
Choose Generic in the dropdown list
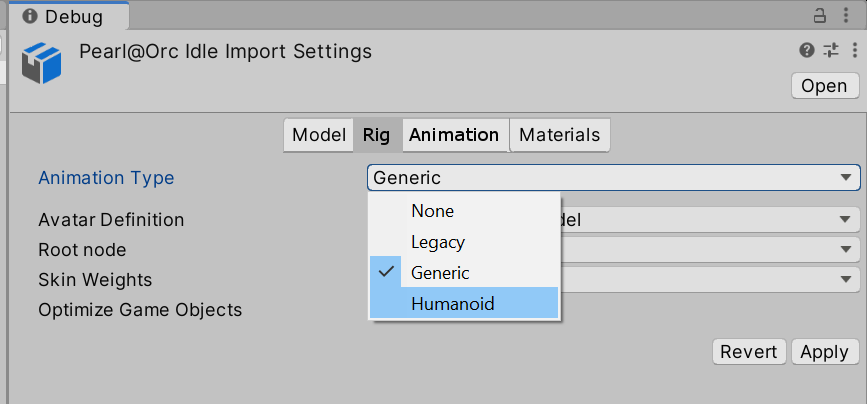[x=464, y=272]
